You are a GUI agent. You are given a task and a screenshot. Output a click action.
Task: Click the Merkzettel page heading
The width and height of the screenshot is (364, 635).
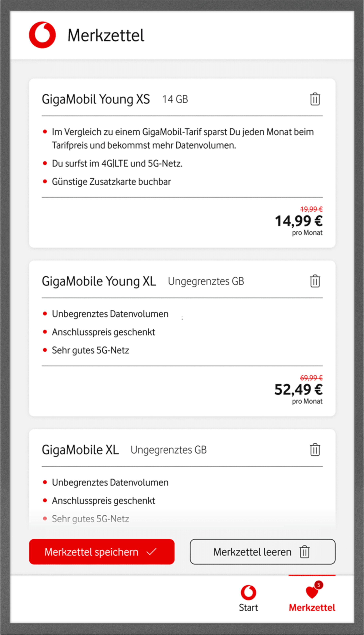106,35
